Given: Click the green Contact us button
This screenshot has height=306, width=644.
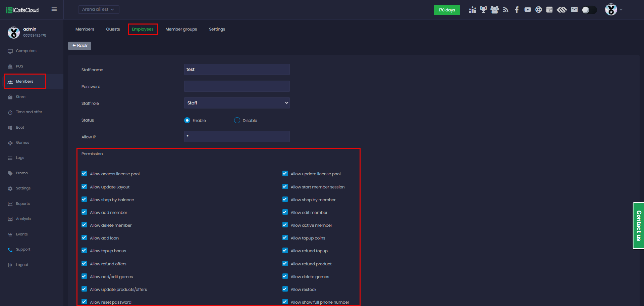Looking at the screenshot, I should tap(638, 226).
